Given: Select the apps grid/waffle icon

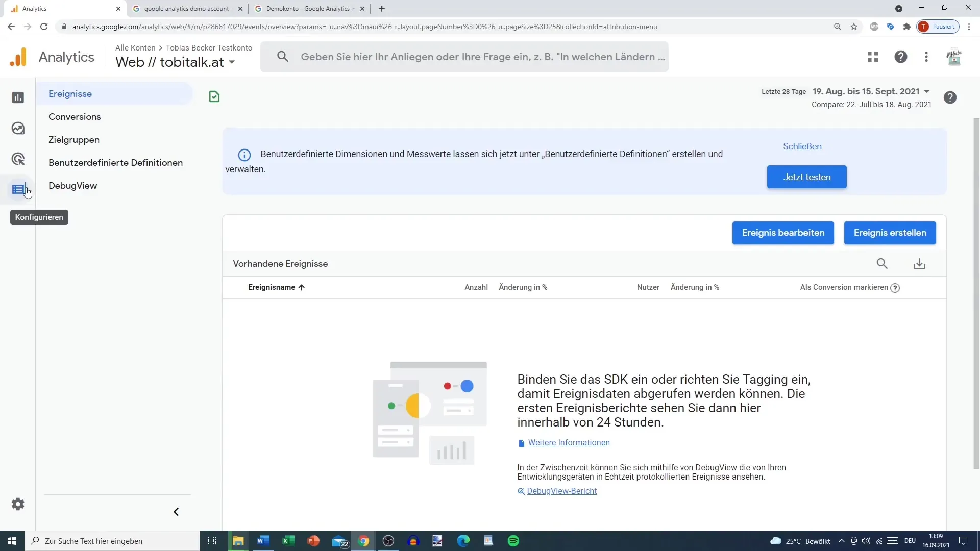Looking at the screenshot, I should tap(872, 57).
